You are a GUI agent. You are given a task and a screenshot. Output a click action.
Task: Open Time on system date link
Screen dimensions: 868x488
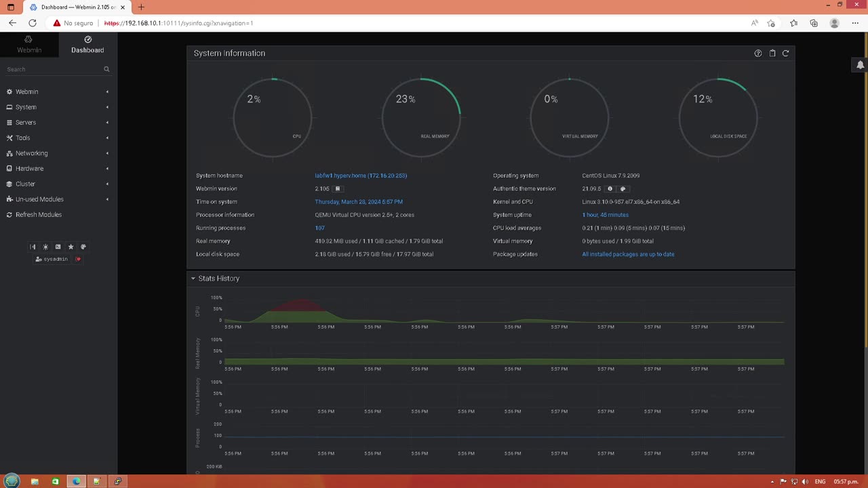(359, 202)
